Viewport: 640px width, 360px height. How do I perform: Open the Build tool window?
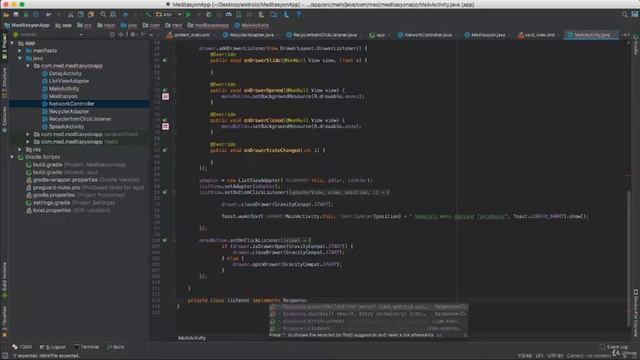(116, 347)
